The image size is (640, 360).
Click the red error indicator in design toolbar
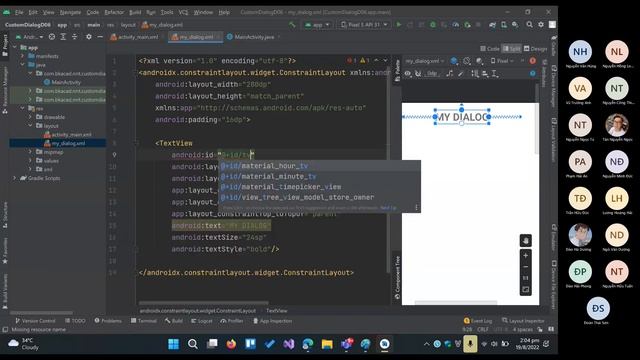pos(533,61)
